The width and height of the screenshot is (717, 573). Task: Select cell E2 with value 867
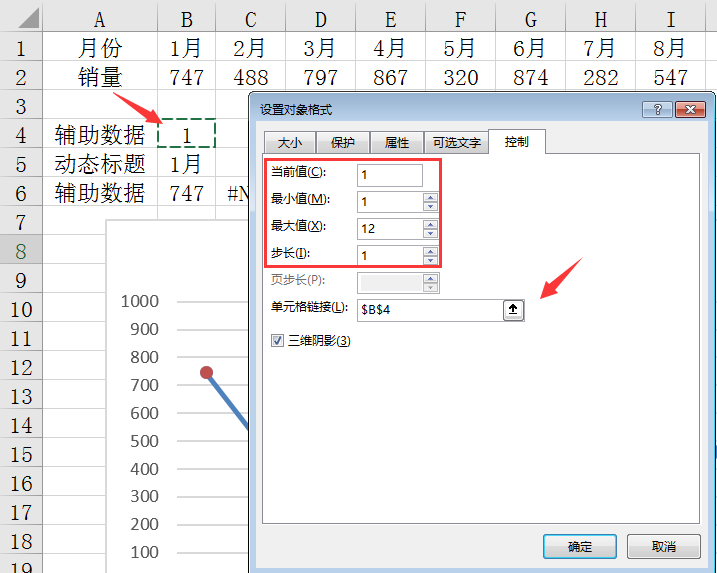pos(391,76)
